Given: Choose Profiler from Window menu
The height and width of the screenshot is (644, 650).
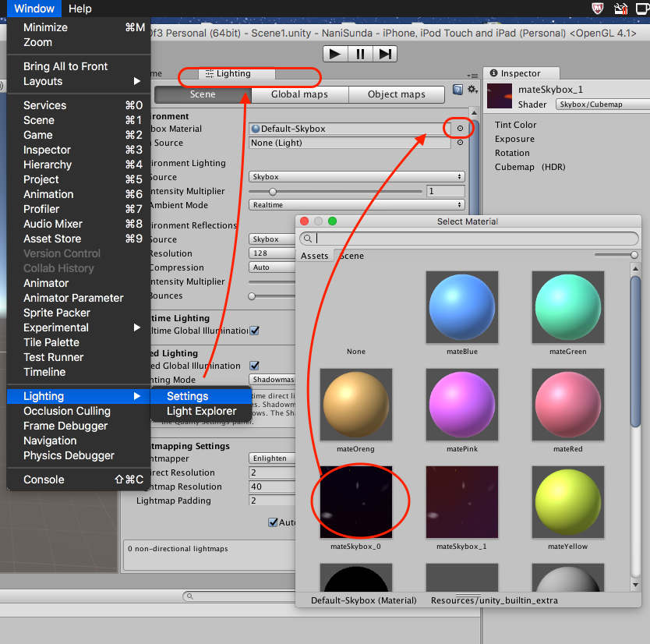Looking at the screenshot, I should (x=79, y=209).
